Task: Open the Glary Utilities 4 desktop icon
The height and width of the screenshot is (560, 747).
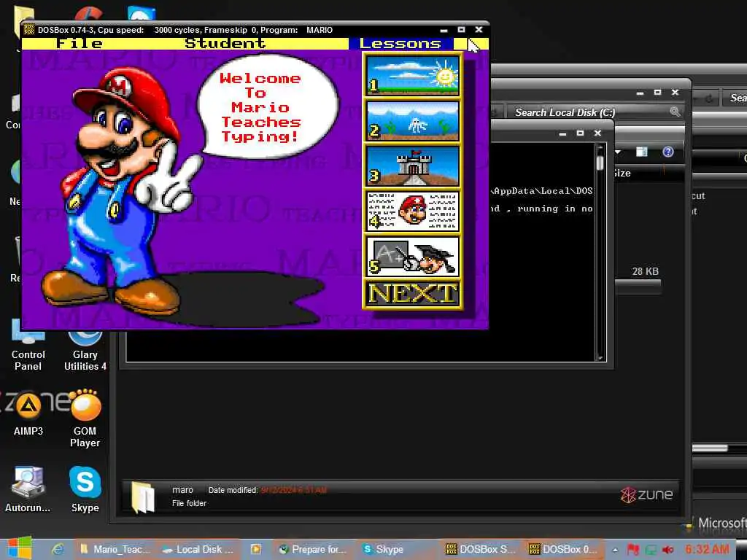Action: tap(85, 350)
